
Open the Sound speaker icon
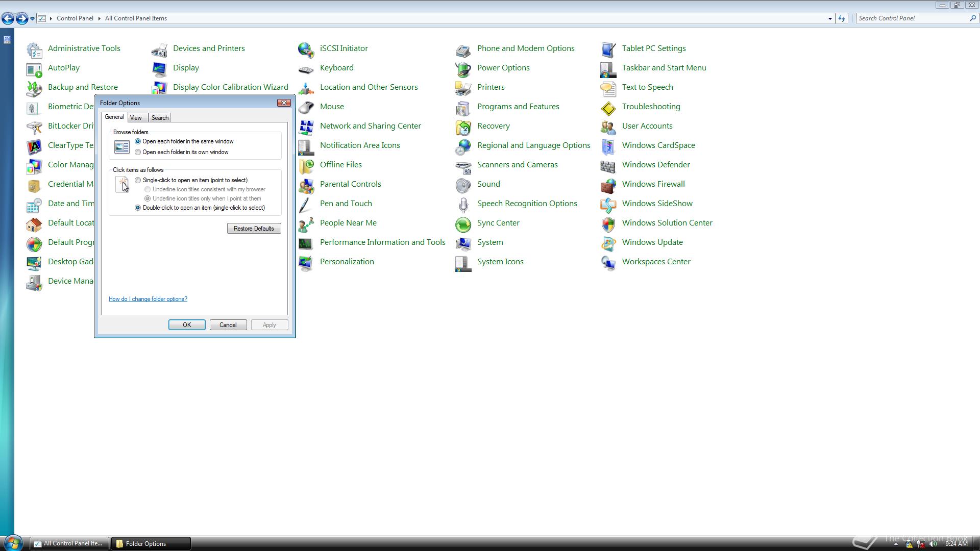point(463,185)
